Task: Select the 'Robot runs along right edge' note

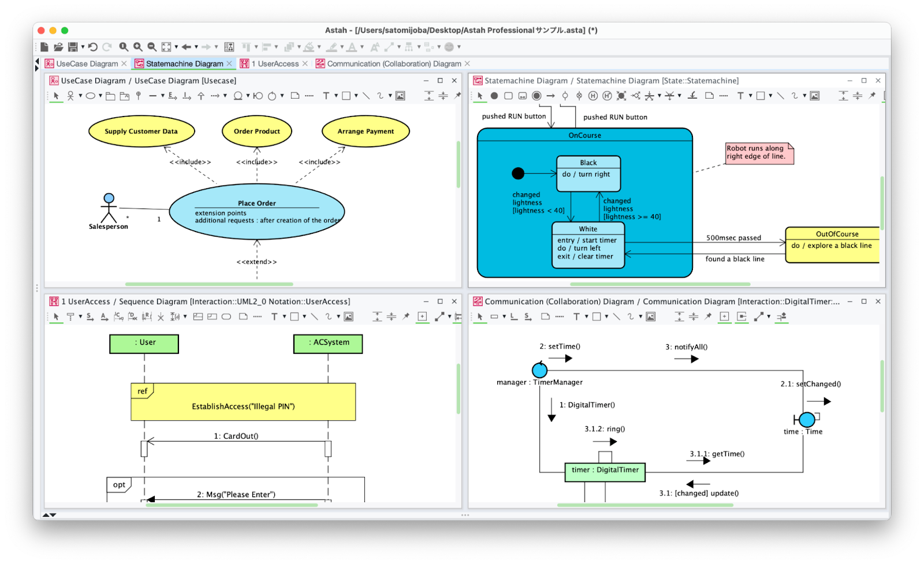Action: tap(759, 154)
